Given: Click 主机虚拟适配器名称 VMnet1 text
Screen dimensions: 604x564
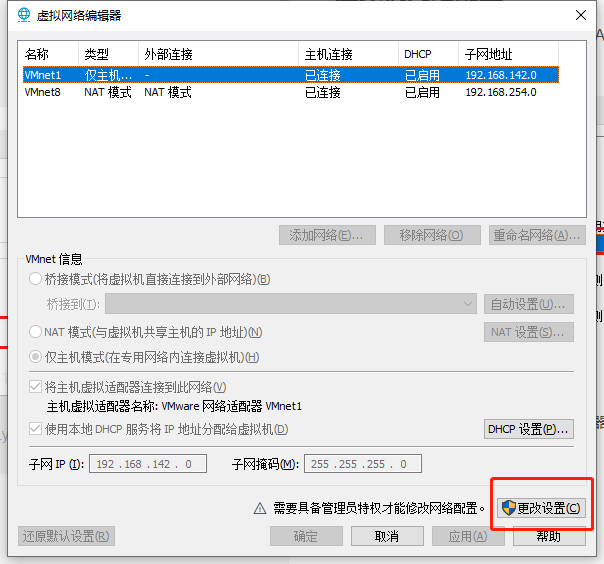Looking at the screenshot, I should (174, 406).
